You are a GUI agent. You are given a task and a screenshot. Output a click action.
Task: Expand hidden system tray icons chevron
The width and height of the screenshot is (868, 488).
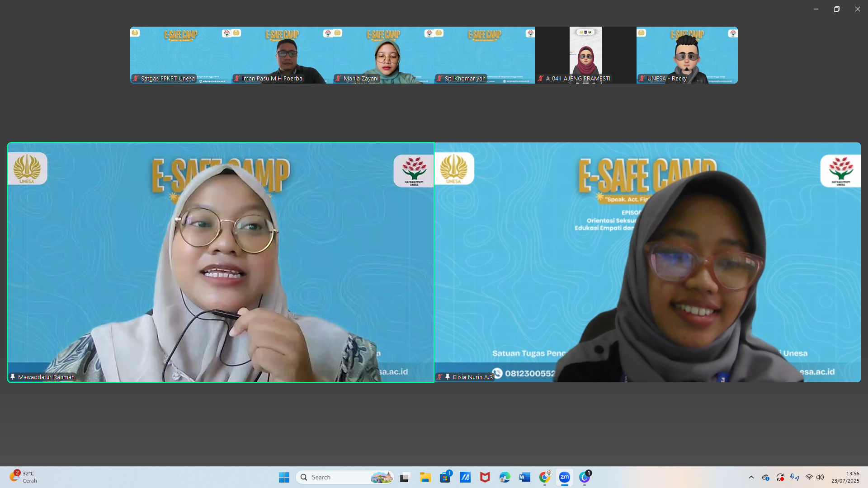coord(751,477)
